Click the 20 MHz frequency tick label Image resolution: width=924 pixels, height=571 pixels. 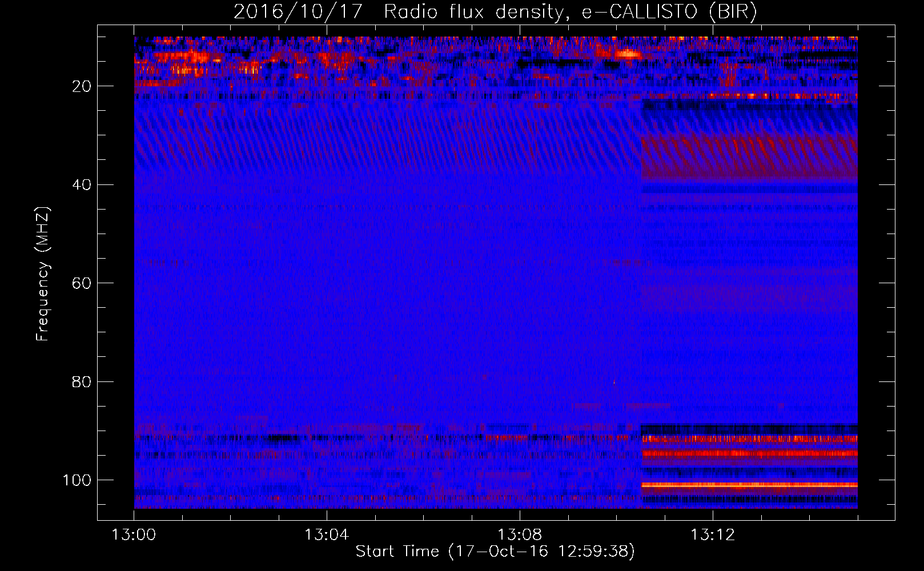(x=82, y=86)
